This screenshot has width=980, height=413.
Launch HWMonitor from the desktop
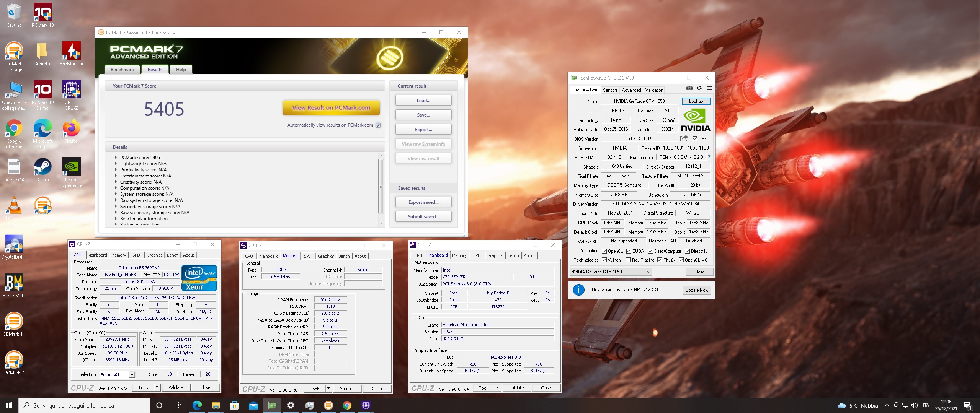(71, 54)
